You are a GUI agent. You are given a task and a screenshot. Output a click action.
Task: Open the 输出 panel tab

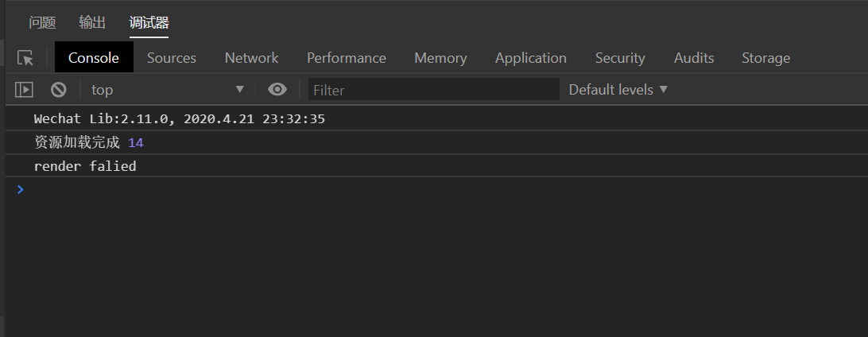click(x=92, y=22)
